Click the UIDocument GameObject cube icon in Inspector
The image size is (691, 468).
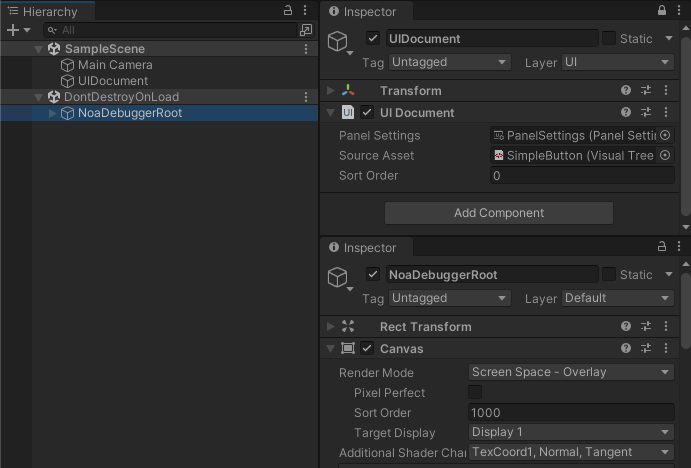[x=338, y=41]
